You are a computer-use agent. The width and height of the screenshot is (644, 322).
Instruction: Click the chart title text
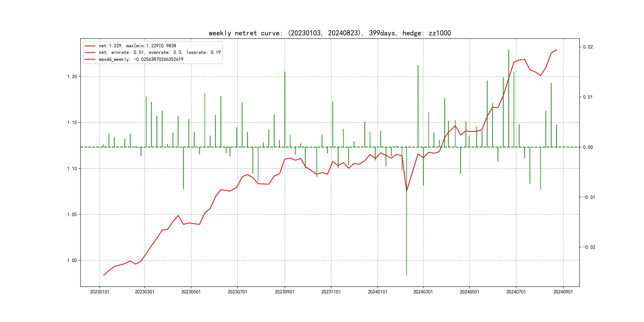330,33
